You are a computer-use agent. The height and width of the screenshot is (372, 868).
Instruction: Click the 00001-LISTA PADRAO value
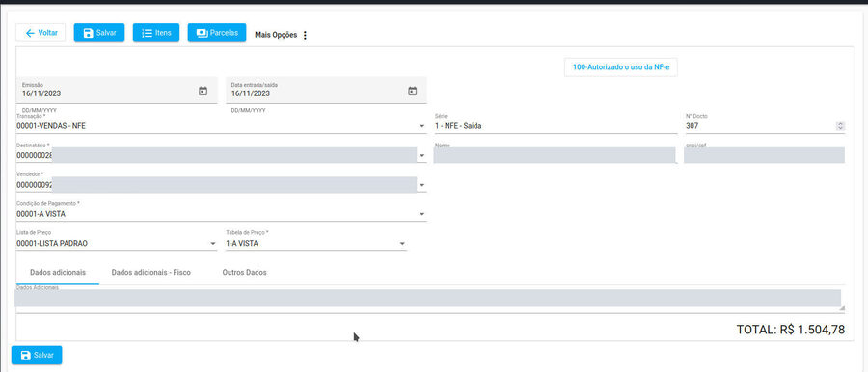(52, 243)
